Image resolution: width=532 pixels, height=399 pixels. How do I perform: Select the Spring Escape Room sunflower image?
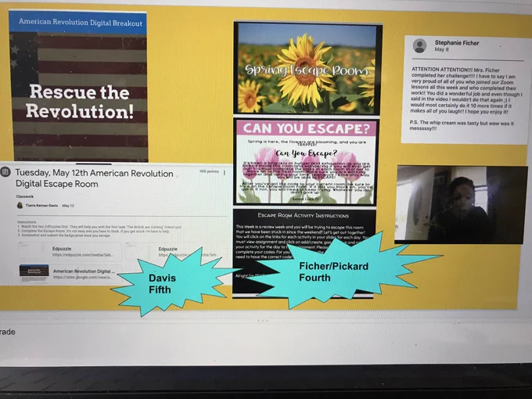tap(307, 68)
